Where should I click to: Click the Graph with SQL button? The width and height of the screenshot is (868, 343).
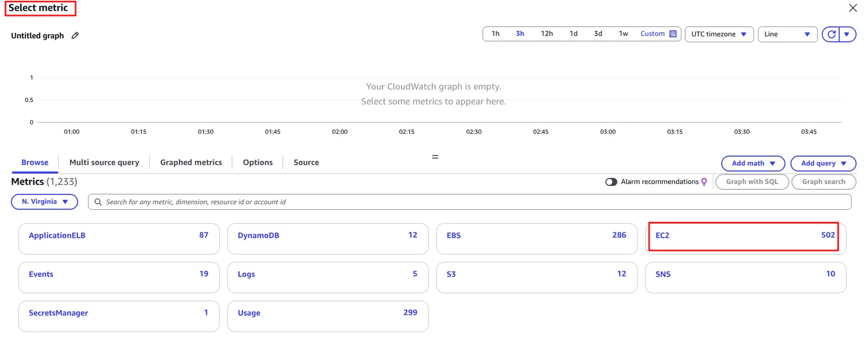[752, 182]
